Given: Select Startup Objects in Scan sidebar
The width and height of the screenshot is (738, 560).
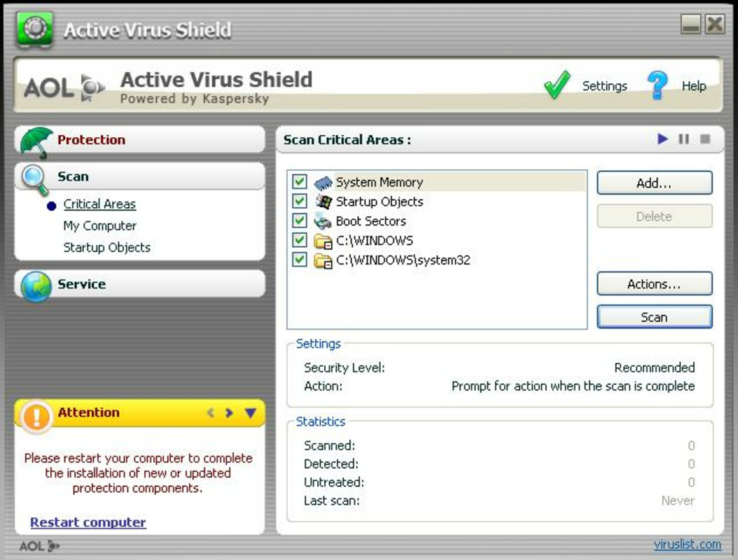Looking at the screenshot, I should [107, 248].
